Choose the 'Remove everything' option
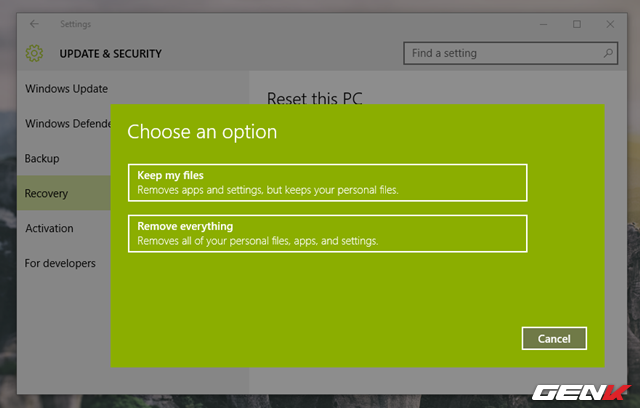640x408 pixels. tap(327, 233)
